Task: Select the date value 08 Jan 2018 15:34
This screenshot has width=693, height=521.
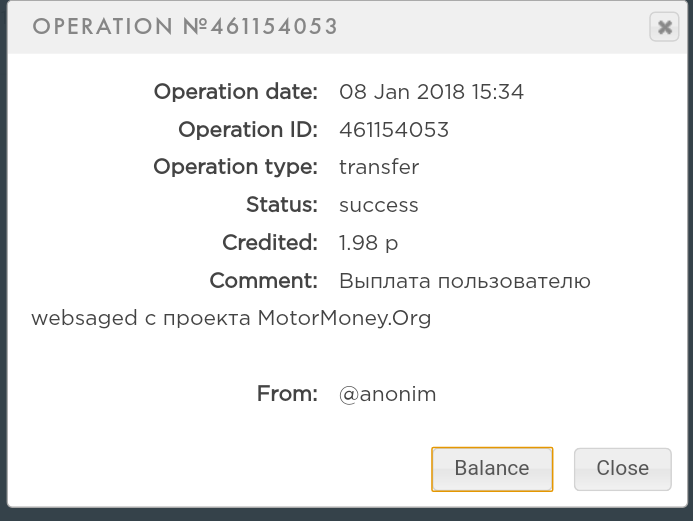Action: pyautogui.click(x=431, y=93)
